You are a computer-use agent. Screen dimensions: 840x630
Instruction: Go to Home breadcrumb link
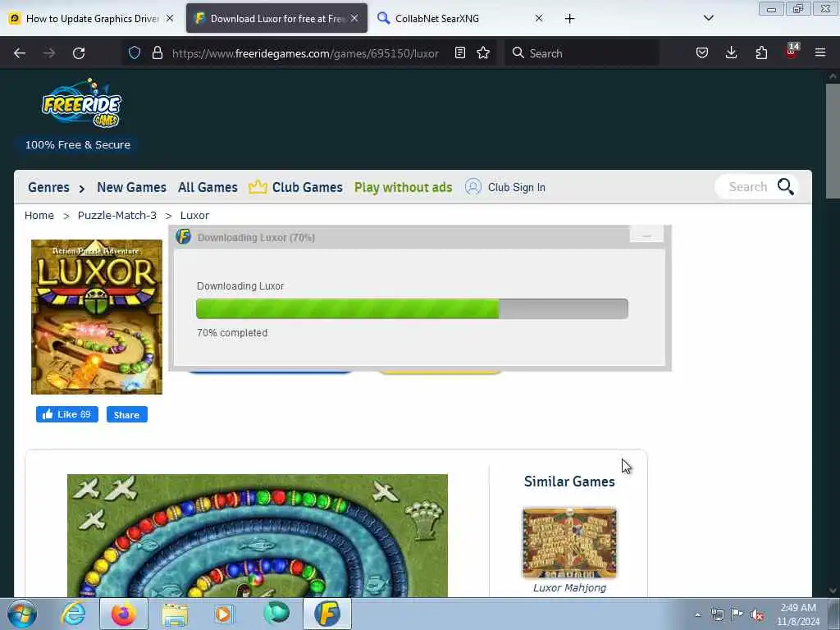[39, 216]
